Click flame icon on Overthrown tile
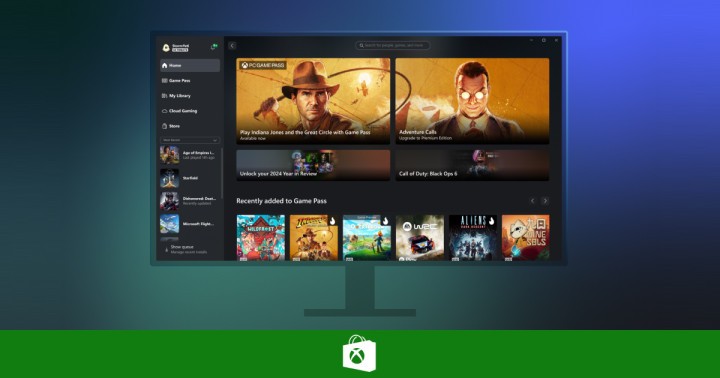This screenshot has width=720, height=378. click(385, 221)
